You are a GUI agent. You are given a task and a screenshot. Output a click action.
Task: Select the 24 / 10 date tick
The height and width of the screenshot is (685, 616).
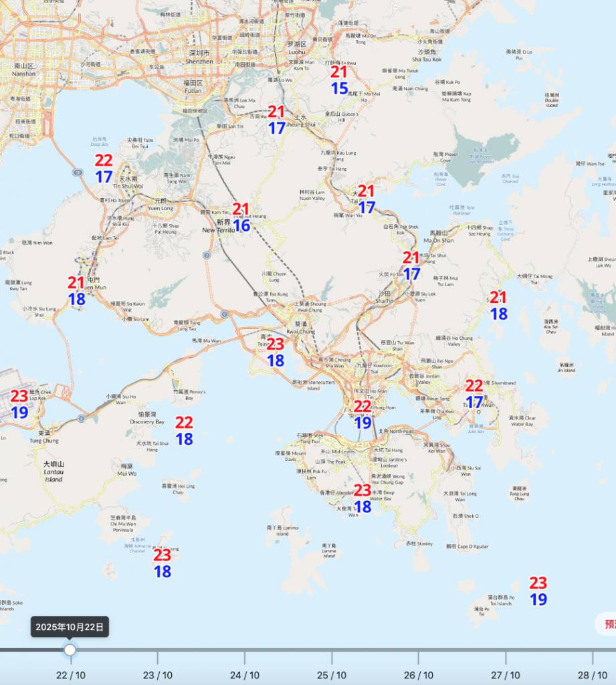pyautogui.click(x=245, y=675)
